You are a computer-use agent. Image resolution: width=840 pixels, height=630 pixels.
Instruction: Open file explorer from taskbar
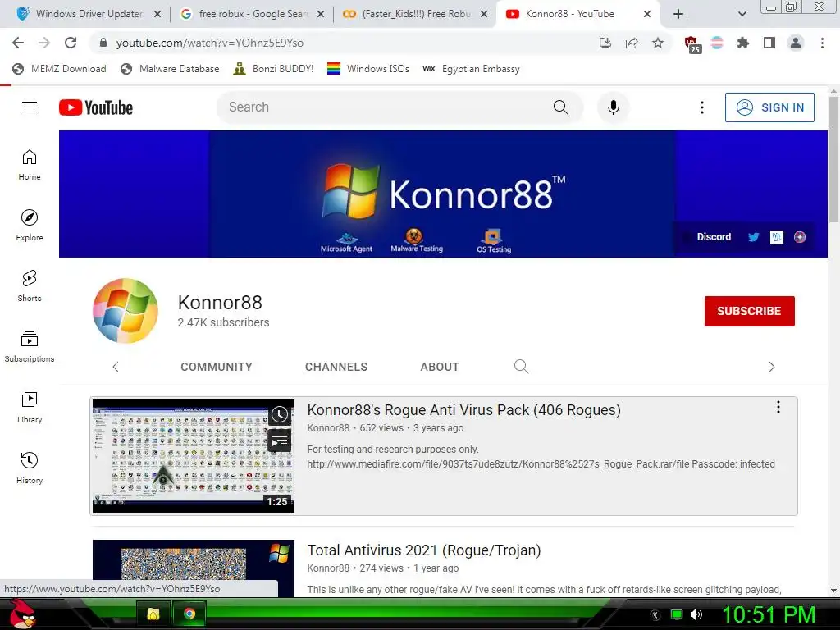click(x=153, y=614)
